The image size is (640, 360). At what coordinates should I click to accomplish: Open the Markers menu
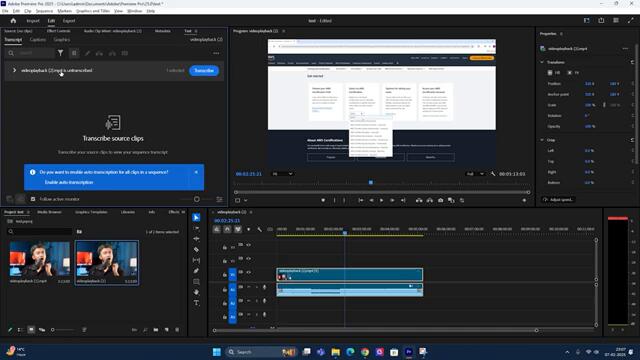[x=64, y=11]
